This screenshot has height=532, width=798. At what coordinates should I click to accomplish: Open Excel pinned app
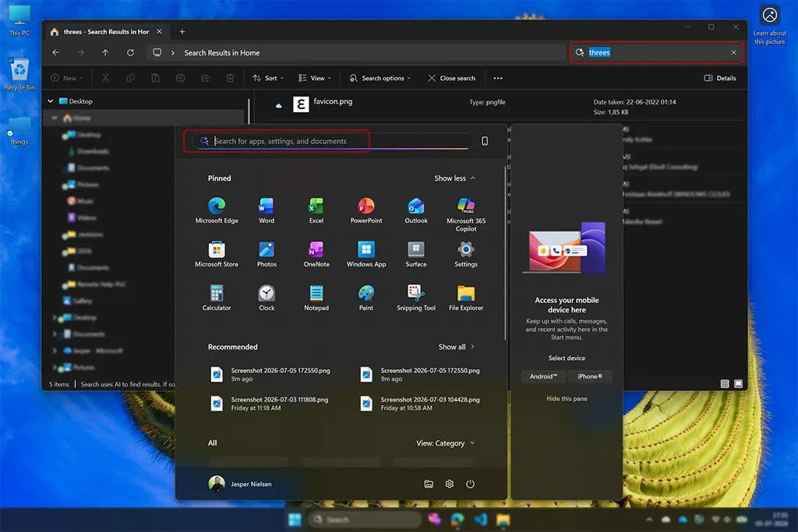pyautogui.click(x=316, y=210)
